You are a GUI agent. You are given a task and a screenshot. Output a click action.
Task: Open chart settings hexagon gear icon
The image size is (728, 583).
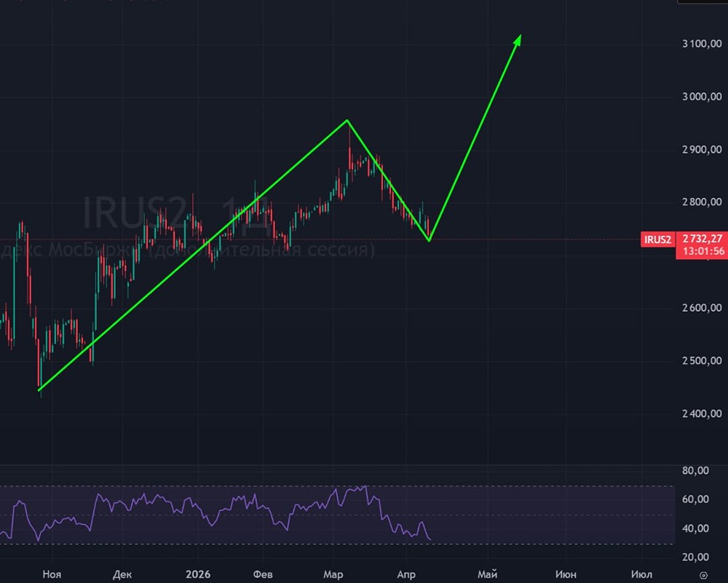(703, 575)
